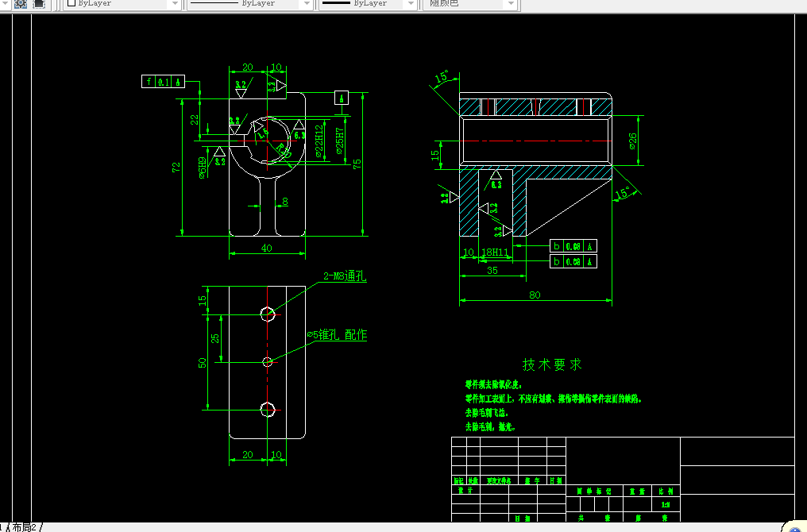Select the 18H11 slot dimension text
The image size is (807, 532).
[x=495, y=253]
